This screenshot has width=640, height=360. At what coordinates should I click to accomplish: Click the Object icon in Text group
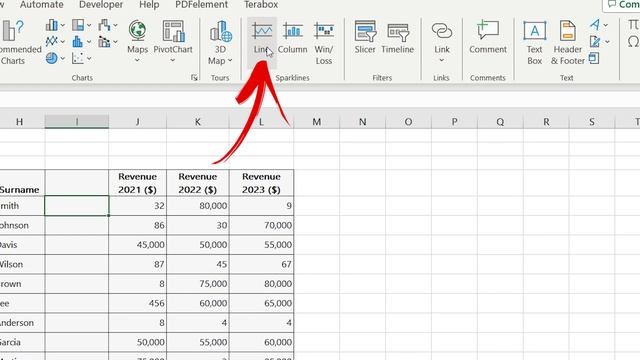tap(594, 58)
